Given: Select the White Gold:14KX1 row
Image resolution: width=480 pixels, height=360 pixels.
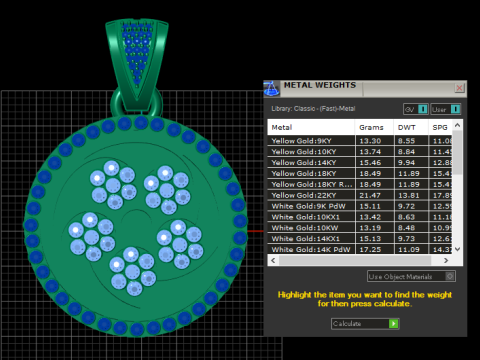Looking at the screenshot, I should (x=360, y=239).
